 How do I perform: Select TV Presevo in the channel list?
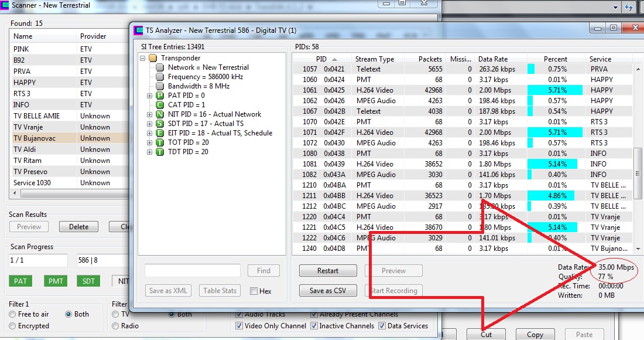pyautogui.click(x=69, y=171)
